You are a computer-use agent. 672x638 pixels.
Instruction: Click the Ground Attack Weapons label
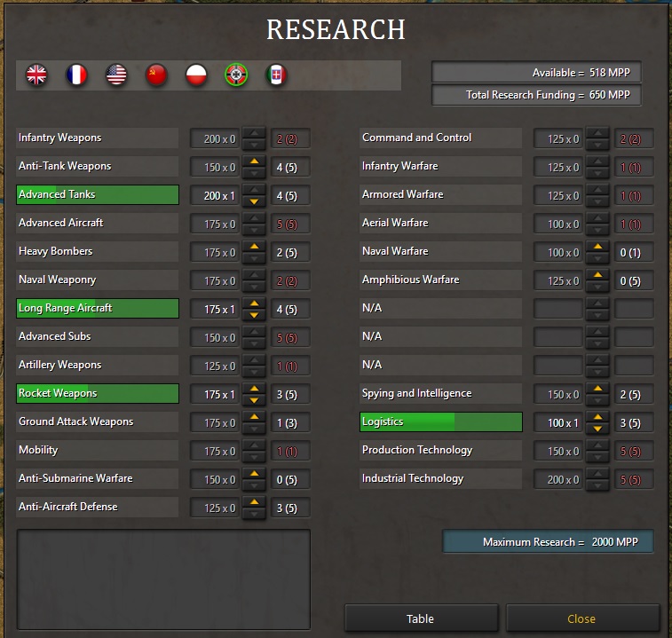(x=75, y=421)
